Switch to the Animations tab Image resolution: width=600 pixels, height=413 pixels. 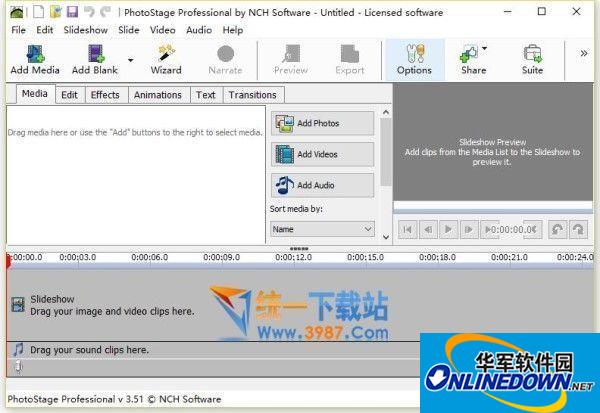pos(158,95)
